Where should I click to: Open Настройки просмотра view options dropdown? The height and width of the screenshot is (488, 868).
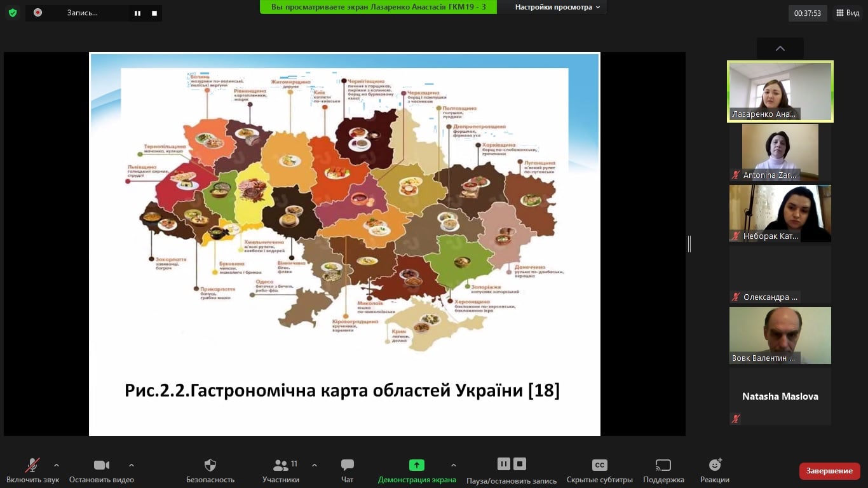pos(557,7)
